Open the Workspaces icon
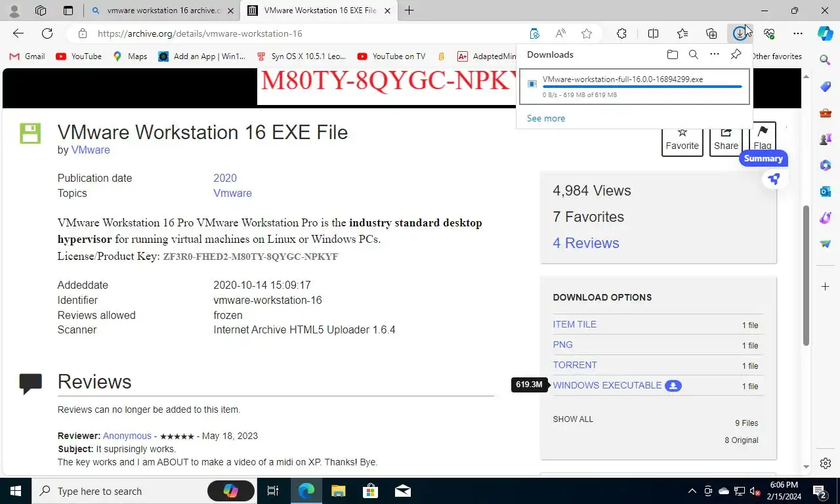Screen dimensions: 840x504 (41, 10)
